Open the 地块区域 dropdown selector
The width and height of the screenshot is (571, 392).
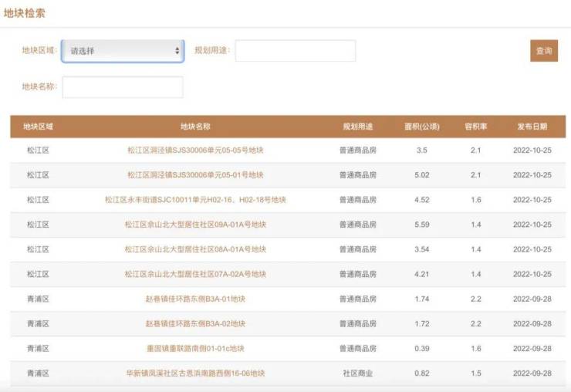122,51
